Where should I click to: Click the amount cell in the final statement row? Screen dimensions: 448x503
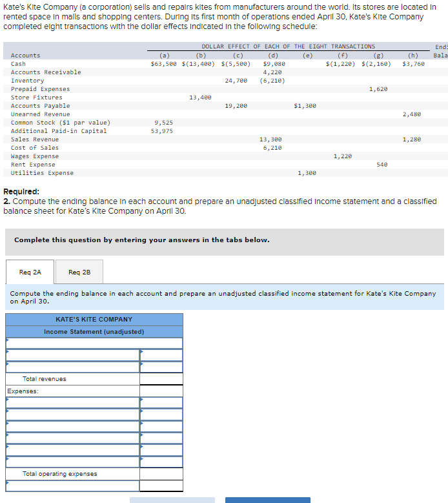coord(161,486)
